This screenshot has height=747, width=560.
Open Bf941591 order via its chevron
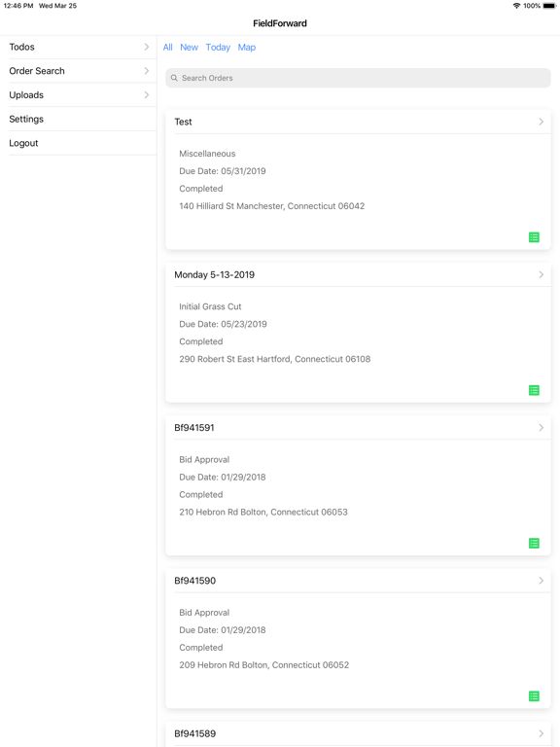tap(541, 427)
